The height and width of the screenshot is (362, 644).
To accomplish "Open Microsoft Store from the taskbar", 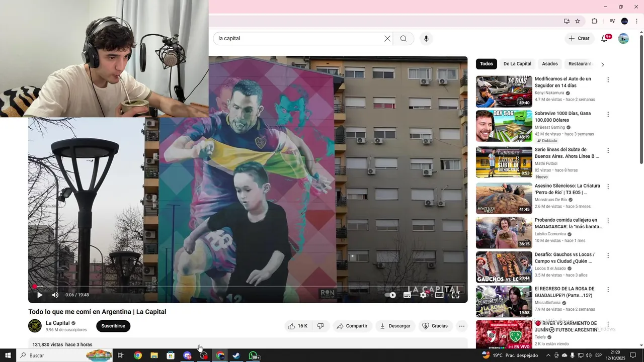I will (171, 355).
